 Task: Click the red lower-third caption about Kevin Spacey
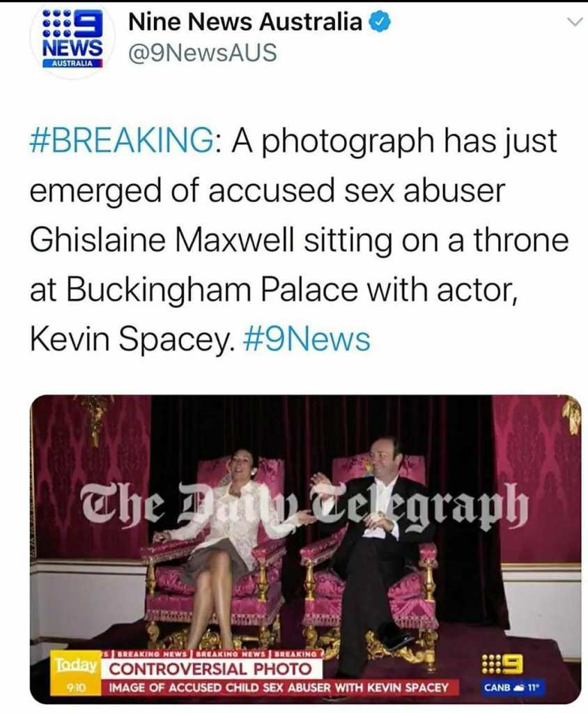click(280, 687)
